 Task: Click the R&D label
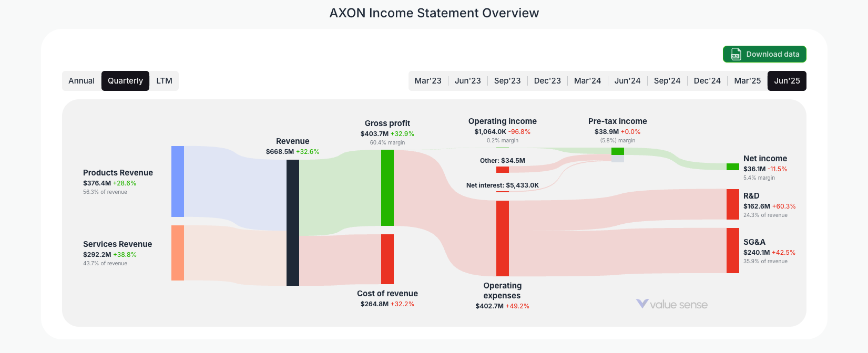(x=751, y=196)
